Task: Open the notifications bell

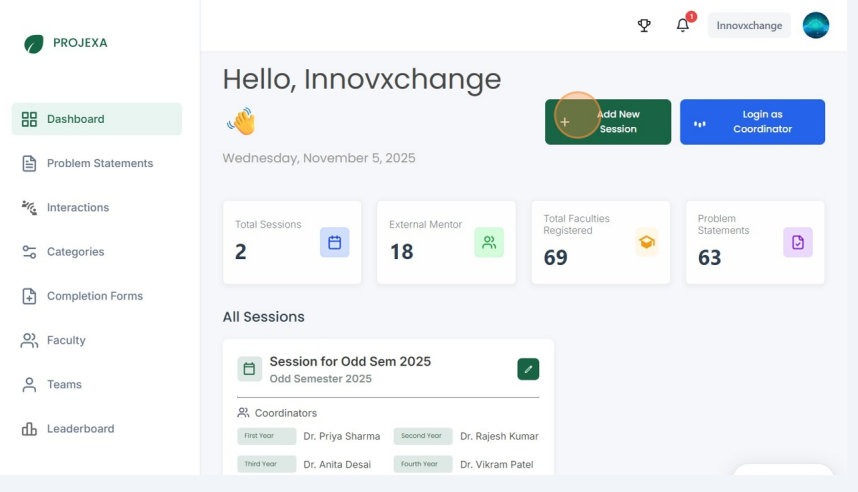Action: coord(683,26)
